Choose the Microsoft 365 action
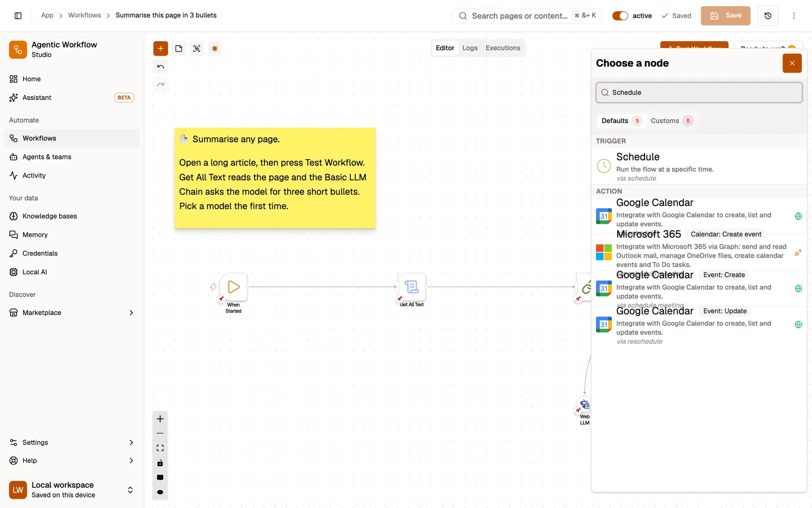 point(699,252)
